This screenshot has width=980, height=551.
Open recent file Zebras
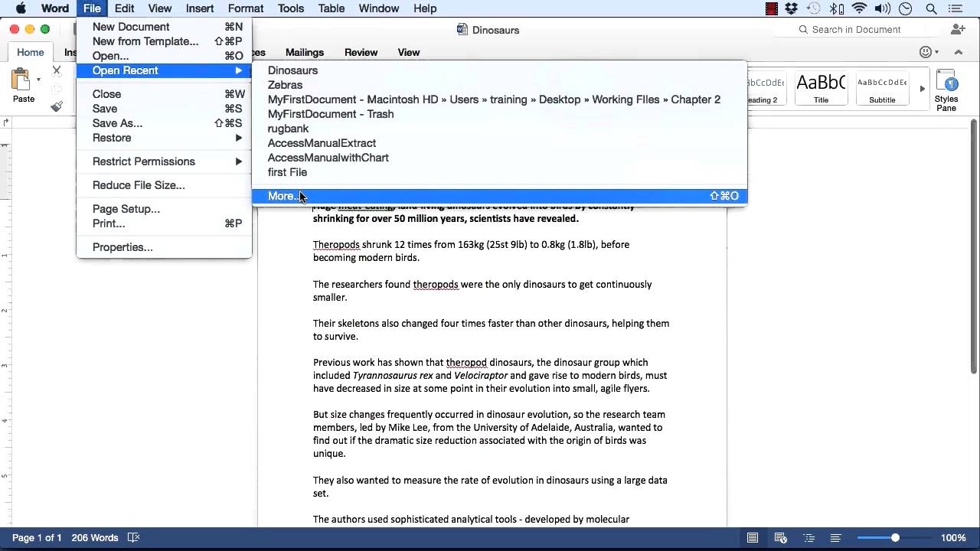click(x=499, y=85)
